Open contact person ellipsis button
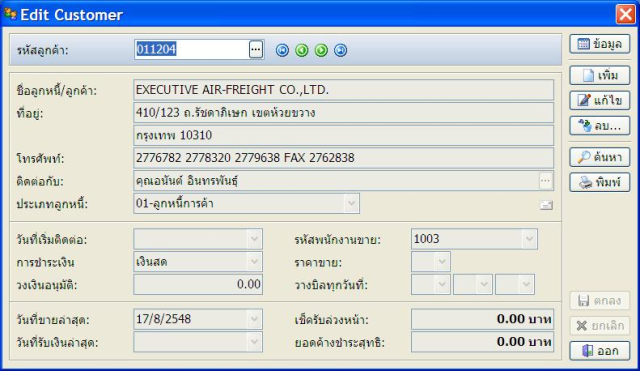 pyautogui.click(x=545, y=180)
